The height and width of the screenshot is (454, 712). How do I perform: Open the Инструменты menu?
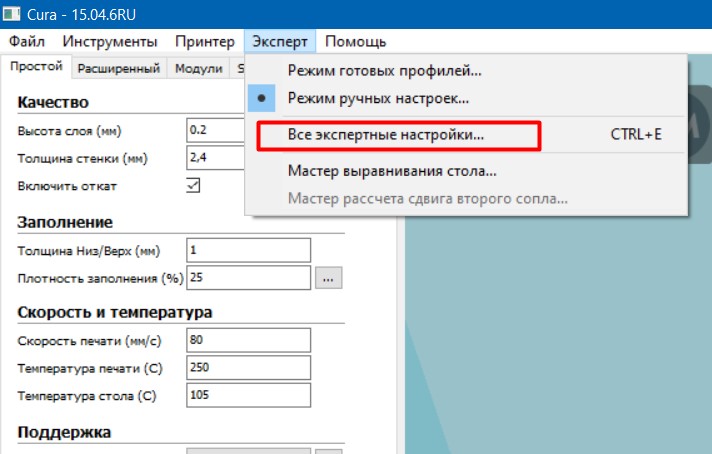pos(110,41)
